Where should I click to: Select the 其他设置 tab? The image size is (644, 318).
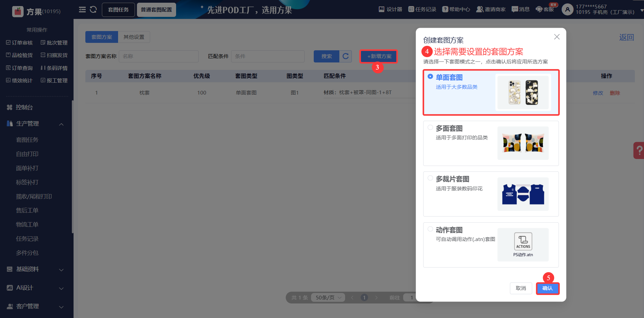(134, 37)
